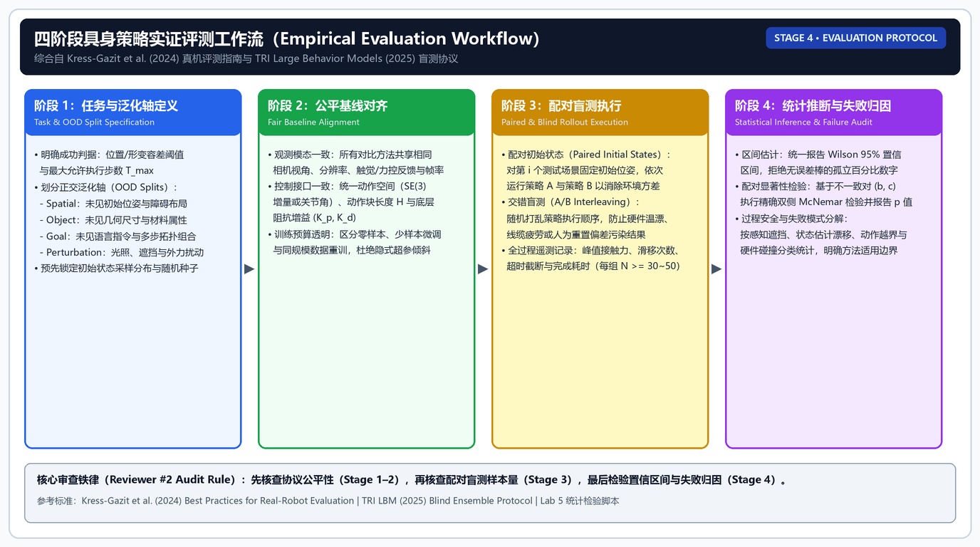Screen dimensions: 980x547
Task: Select the bullet starting "控制接口一致"
Action: coord(351,202)
